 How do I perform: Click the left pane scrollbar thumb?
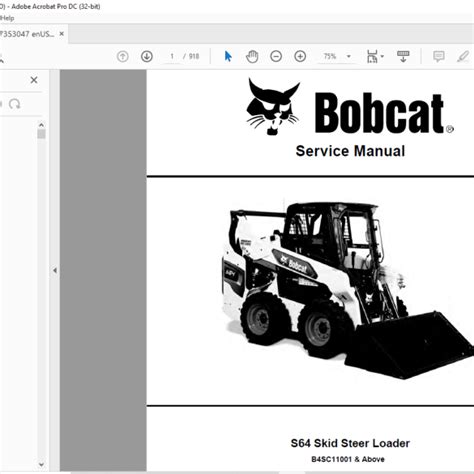pyautogui.click(x=41, y=134)
